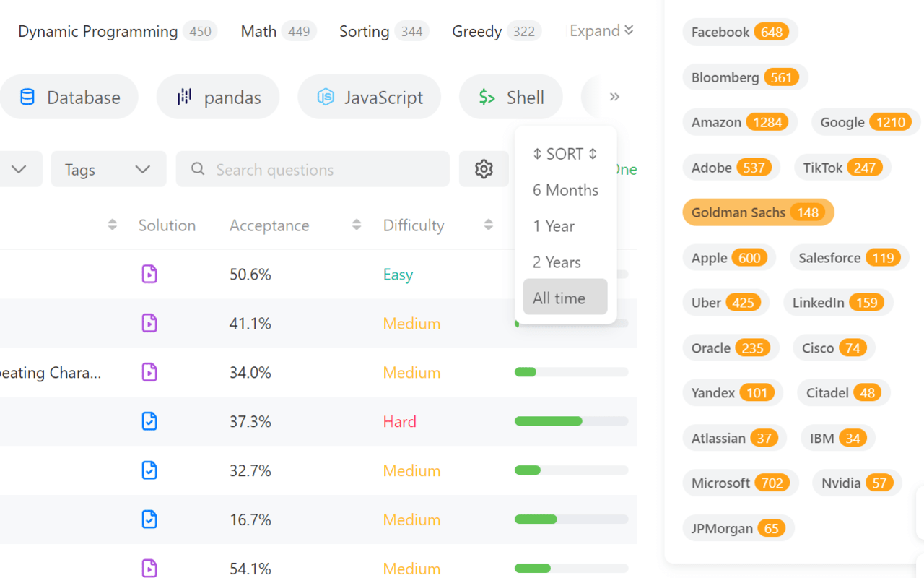Open the settings gear next to search
Image resolution: width=924 pixels, height=578 pixels.
[484, 169]
